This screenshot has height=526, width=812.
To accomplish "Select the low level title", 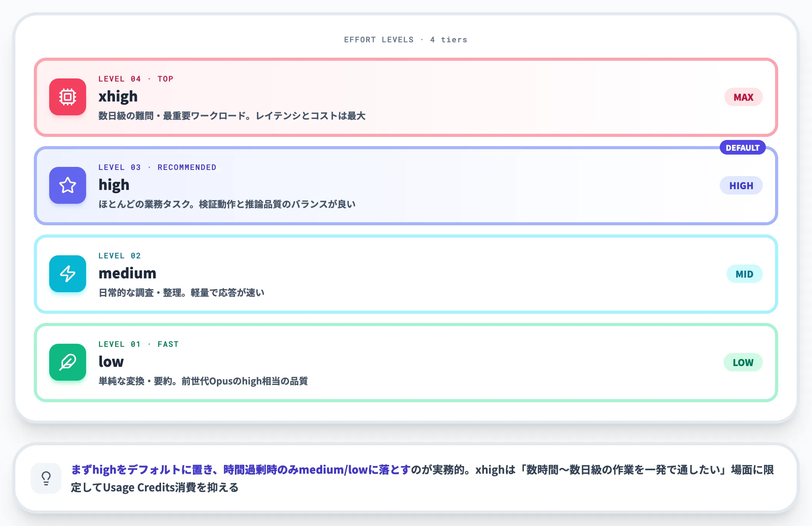I will point(111,361).
